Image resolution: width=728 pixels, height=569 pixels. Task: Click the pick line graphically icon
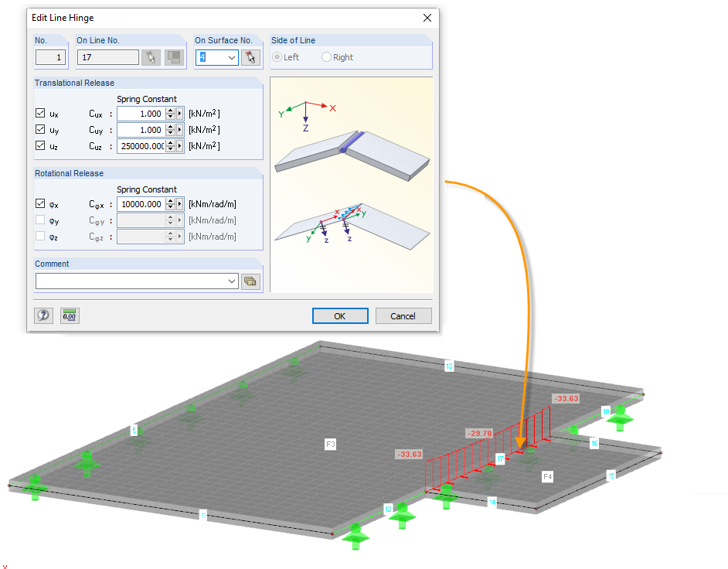coord(151,56)
